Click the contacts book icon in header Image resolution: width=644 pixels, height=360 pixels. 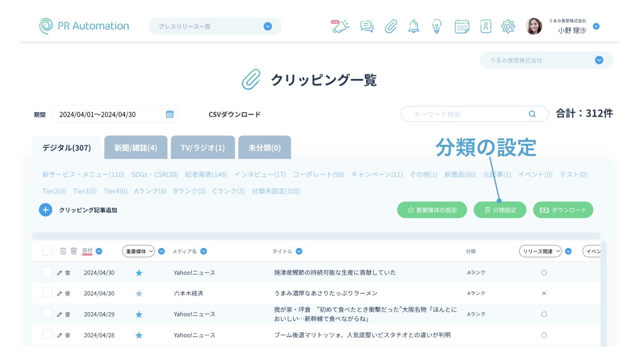point(486,26)
